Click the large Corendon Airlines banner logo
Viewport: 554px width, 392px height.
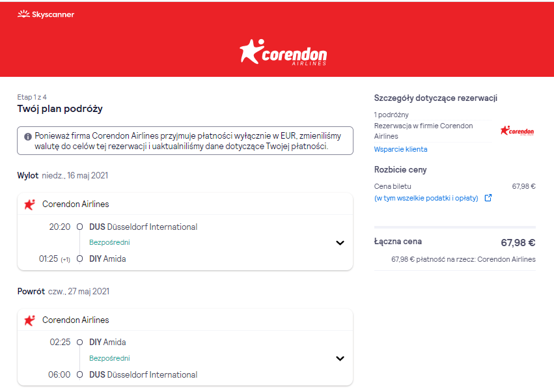(283, 52)
